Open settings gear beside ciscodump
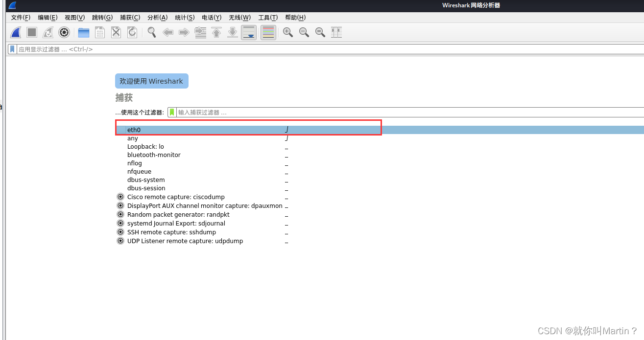644x340 pixels. (120, 197)
